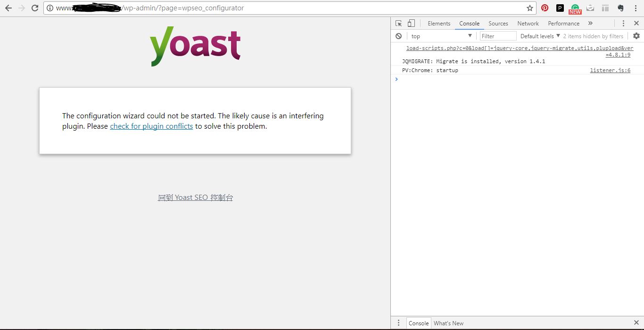The height and width of the screenshot is (330, 644).
Task: Click the Yoast logo
Action: tap(195, 46)
